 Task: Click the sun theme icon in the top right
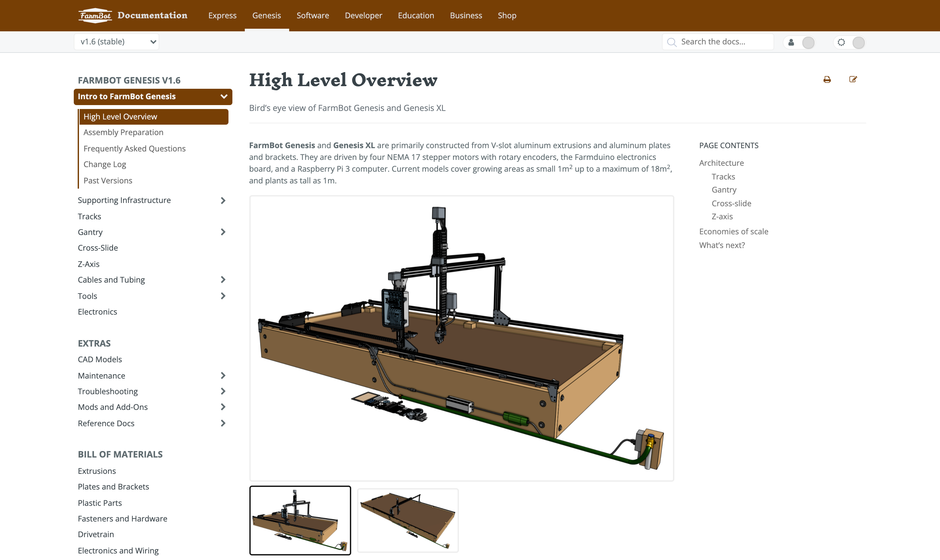click(841, 42)
